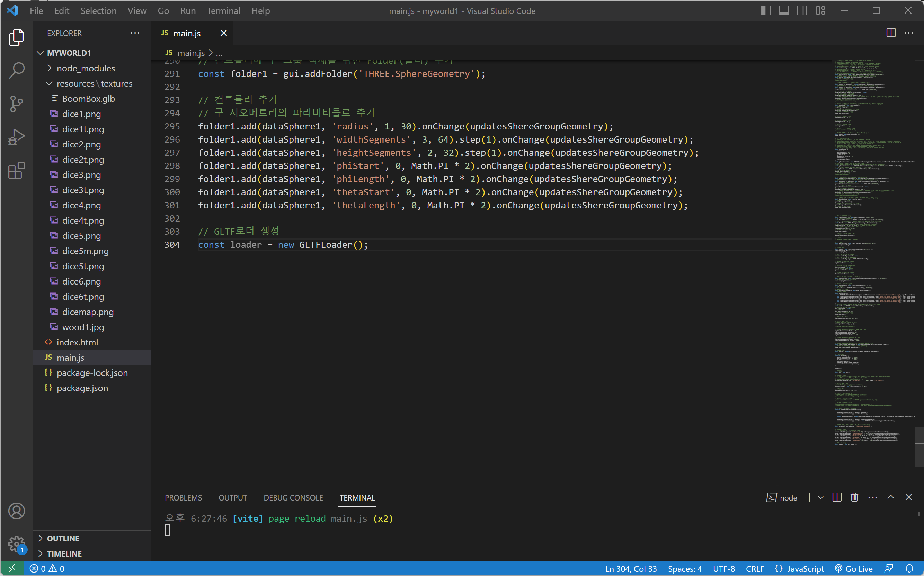Viewport: 924px width, 576px height.
Task: Toggle the Primary Side Bar layout button
Action: pos(766,11)
